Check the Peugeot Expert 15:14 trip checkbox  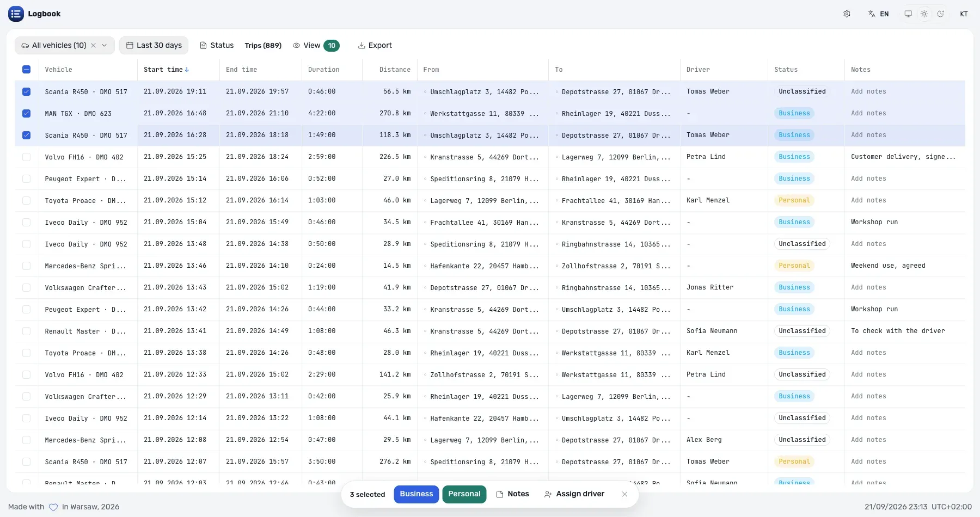coord(27,179)
